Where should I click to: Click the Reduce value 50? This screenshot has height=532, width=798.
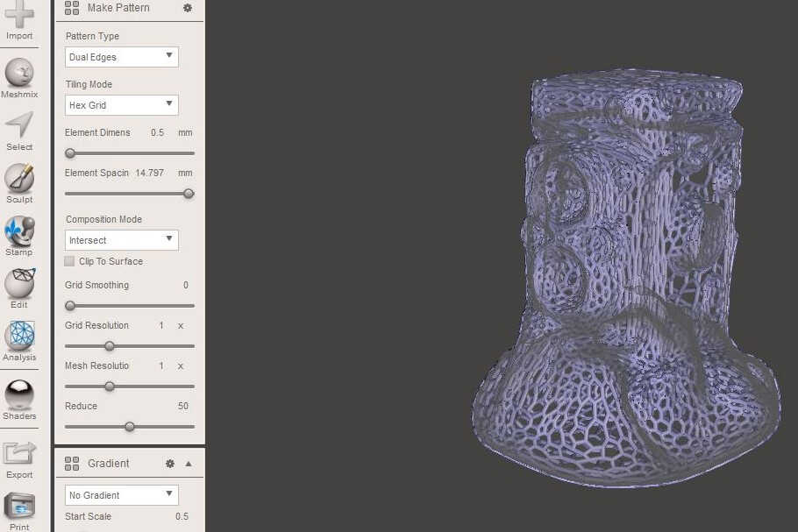[183, 406]
